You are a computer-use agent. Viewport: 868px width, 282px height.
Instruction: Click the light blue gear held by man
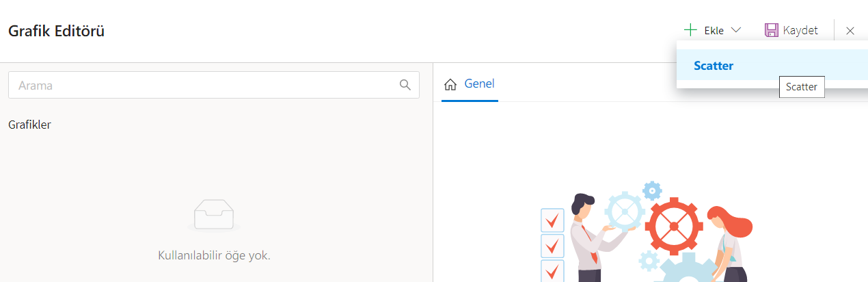(624, 211)
